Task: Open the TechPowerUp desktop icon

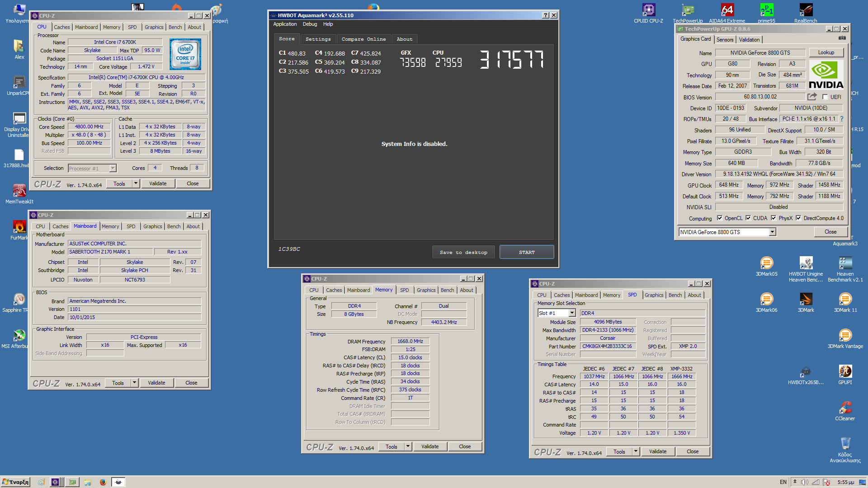Action: [x=688, y=13]
